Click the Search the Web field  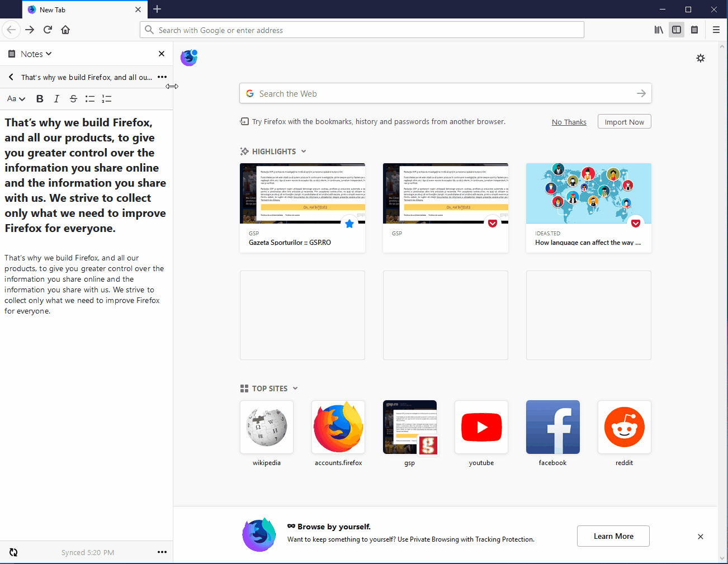(x=446, y=93)
